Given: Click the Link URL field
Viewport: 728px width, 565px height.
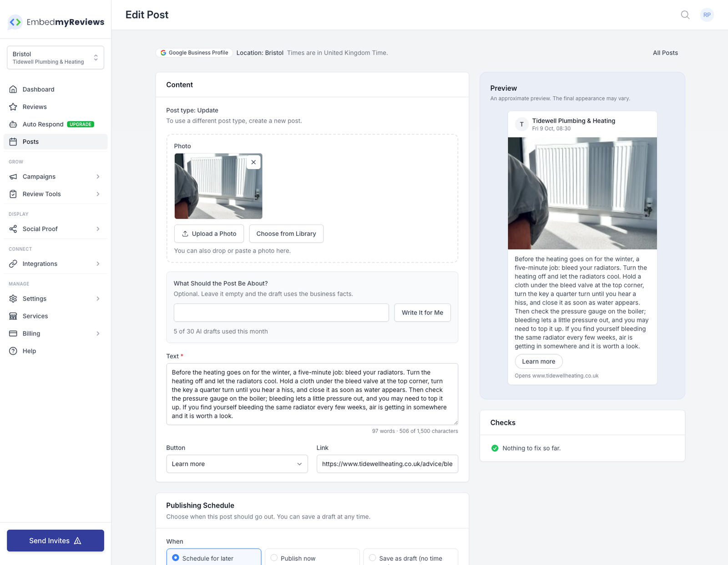Looking at the screenshot, I should tap(387, 464).
